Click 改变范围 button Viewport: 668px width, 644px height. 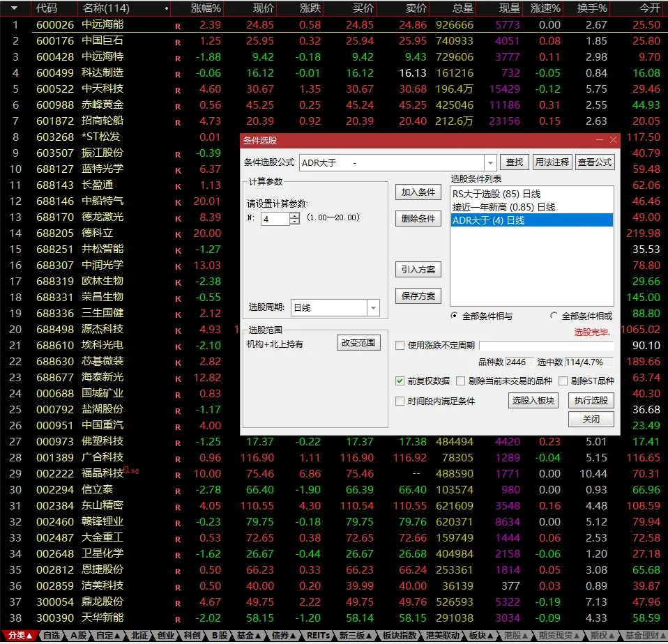[358, 343]
